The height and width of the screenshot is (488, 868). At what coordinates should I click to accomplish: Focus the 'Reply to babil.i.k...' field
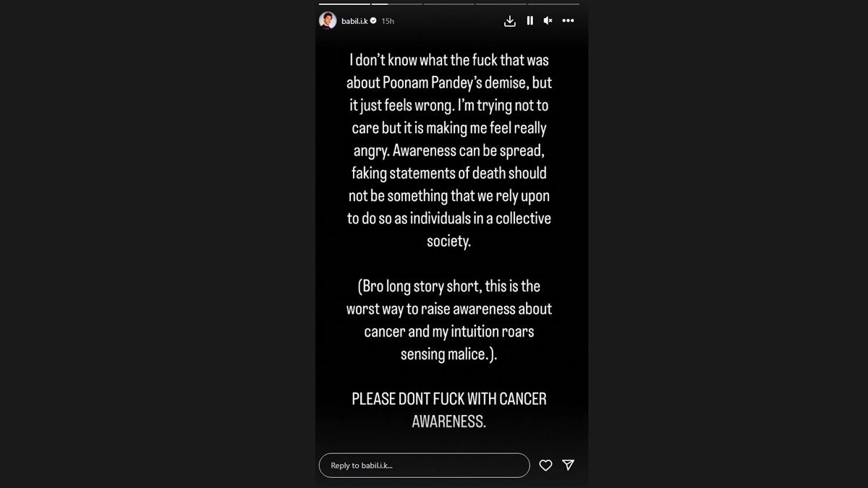point(424,466)
